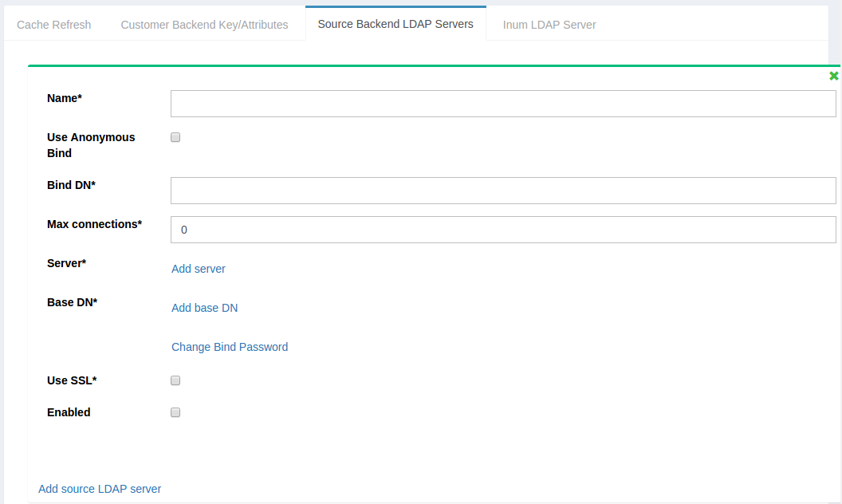Click Add source LDAP server
842x504 pixels.
(x=100, y=489)
